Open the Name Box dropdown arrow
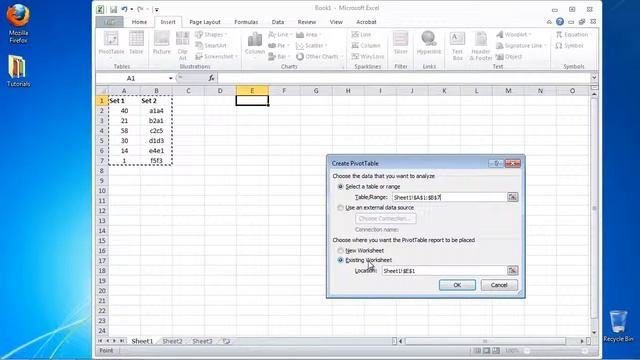Screen dimensions: 640x360 coord(171,78)
